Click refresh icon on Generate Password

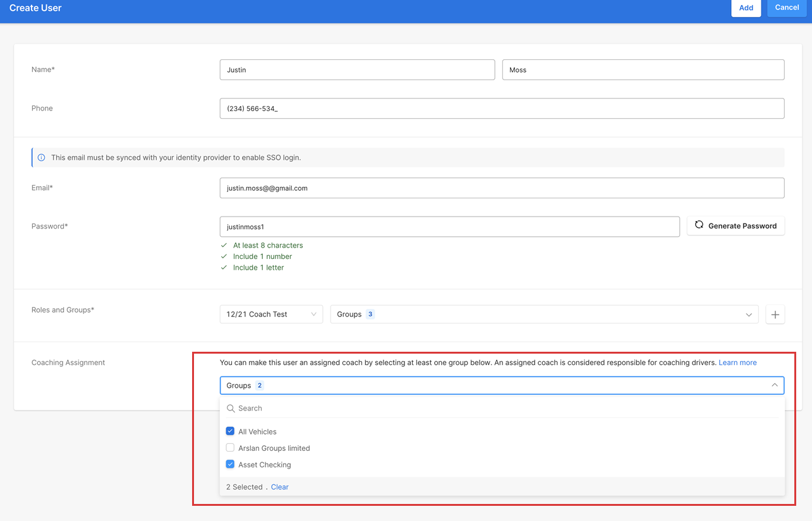point(699,225)
